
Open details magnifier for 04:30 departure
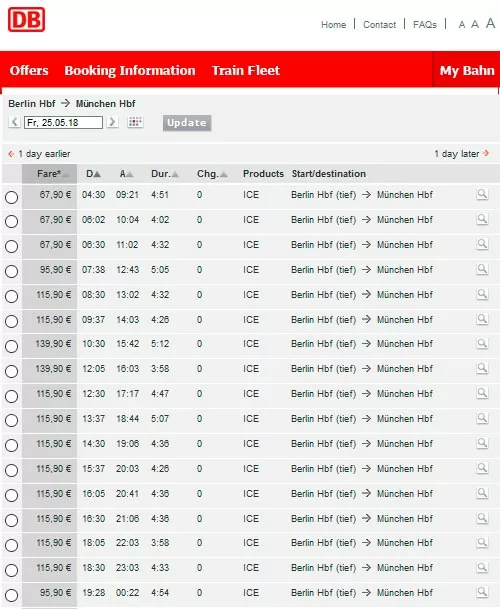[482, 194]
